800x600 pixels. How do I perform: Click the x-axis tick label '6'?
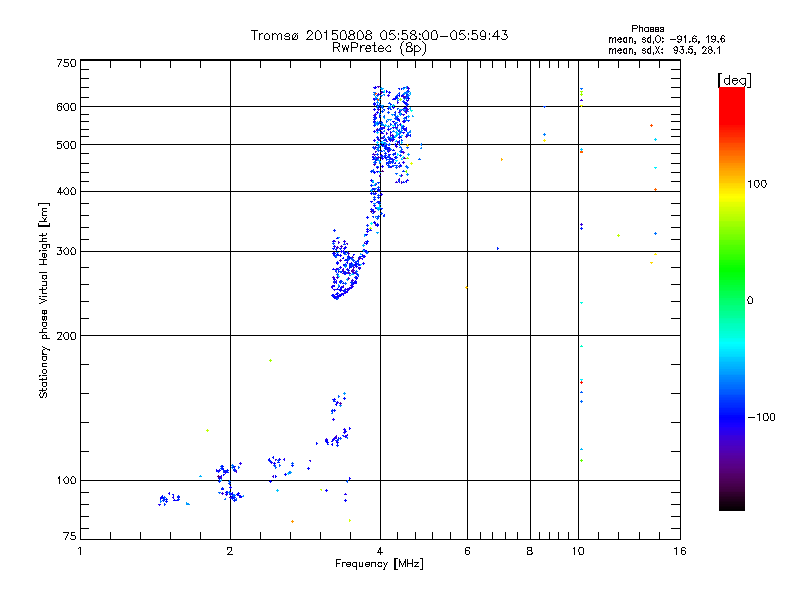pyautogui.click(x=467, y=551)
